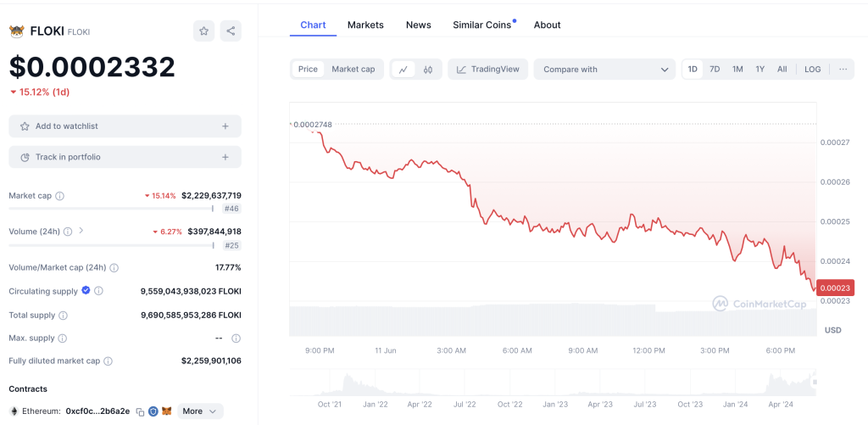This screenshot has height=425, width=868.
Task: Set chart range to 1D
Action: coord(693,70)
